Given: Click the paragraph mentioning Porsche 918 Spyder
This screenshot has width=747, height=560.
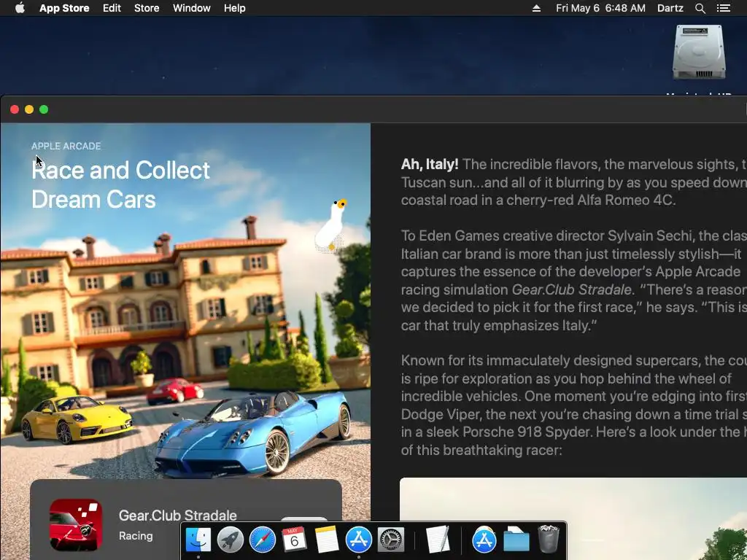Looking at the screenshot, I should pos(573,405).
